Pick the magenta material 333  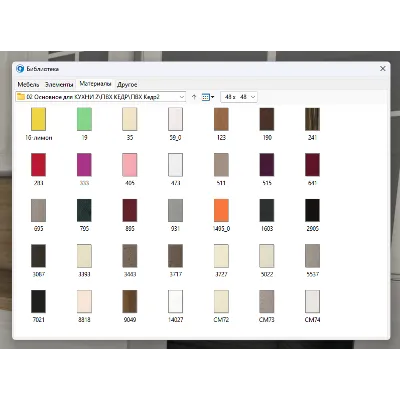click(84, 165)
